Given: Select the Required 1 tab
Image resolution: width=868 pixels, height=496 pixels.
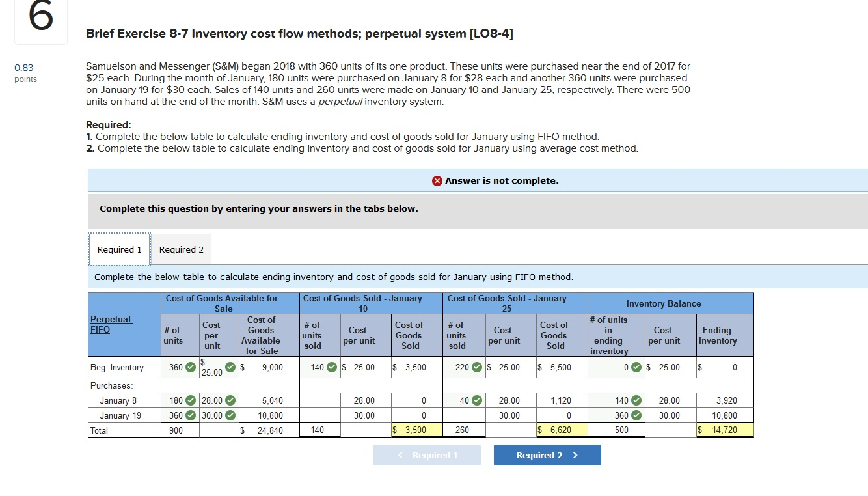Looking at the screenshot, I should pyautogui.click(x=119, y=249).
